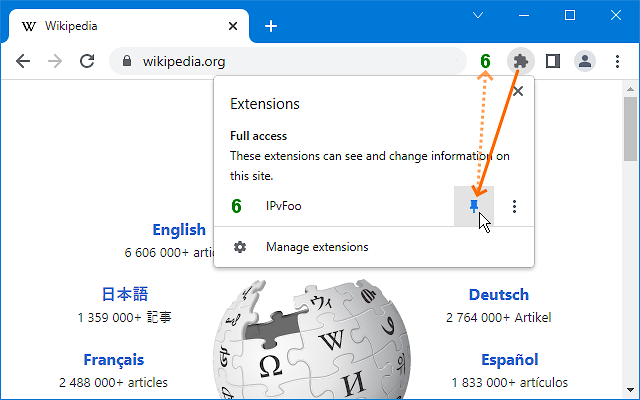Open the tab search chevron
The width and height of the screenshot is (640, 400).
click(x=478, y=16)
